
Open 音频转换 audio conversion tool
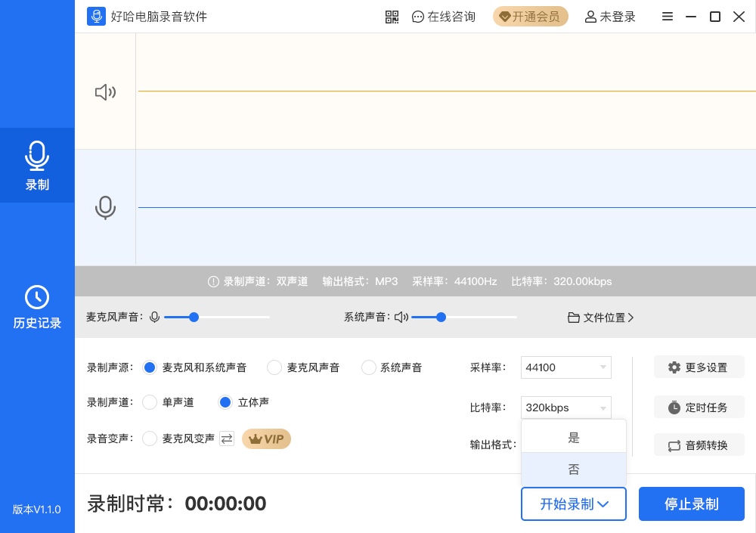pyautogui.click(x=699, y=445)
